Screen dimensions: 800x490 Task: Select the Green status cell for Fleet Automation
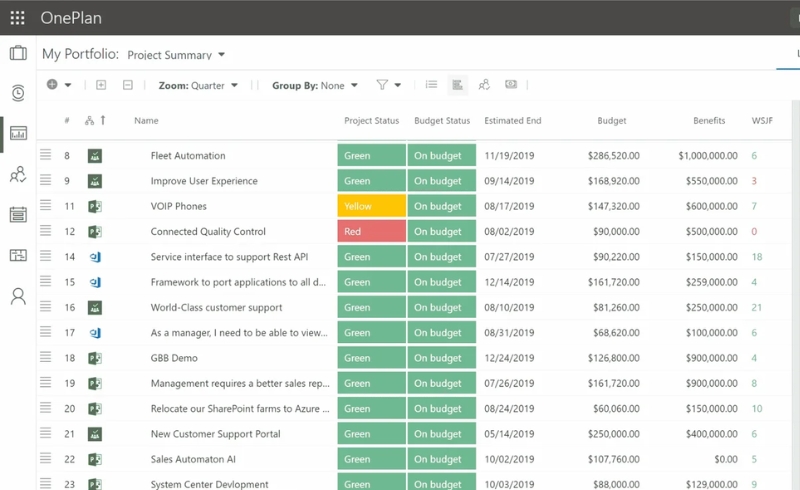tap(371, 156)
